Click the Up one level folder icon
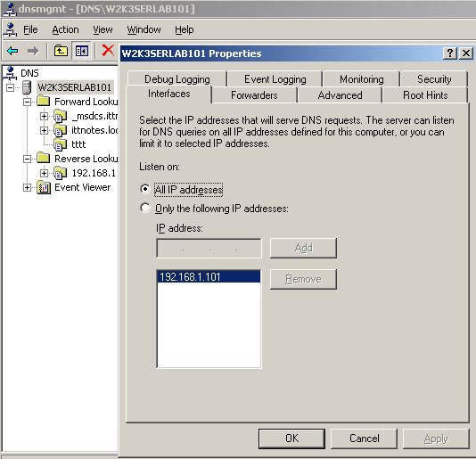The image size is (476, 459). click(61, 51)
